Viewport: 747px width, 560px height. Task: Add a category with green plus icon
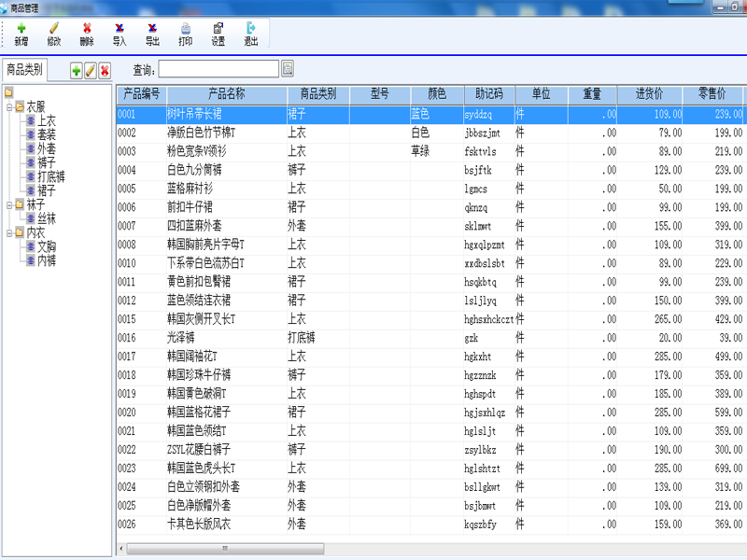77,70
